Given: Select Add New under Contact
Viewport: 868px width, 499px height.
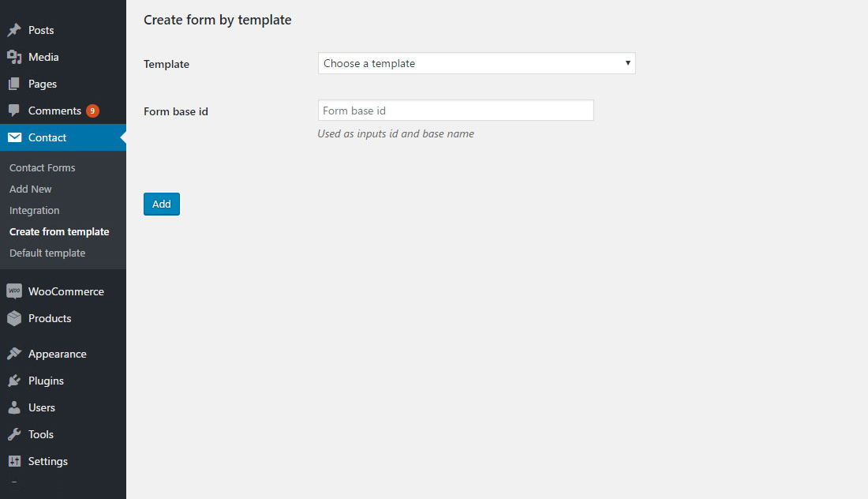Looking at the screenshot, I should tap(31, 189).
